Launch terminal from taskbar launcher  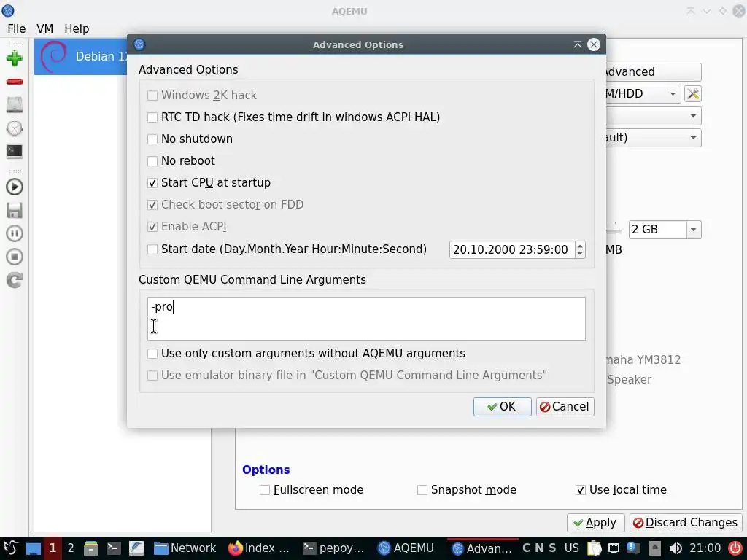click(x=113, y=548)
